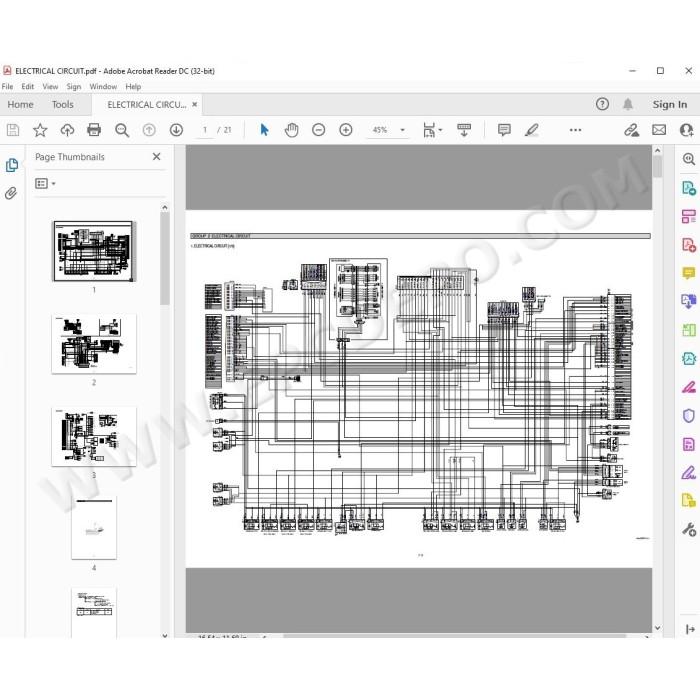700x700 pixels.
Task: Toggle the Page Thumbnails panel icon
Action: (12, 165)
